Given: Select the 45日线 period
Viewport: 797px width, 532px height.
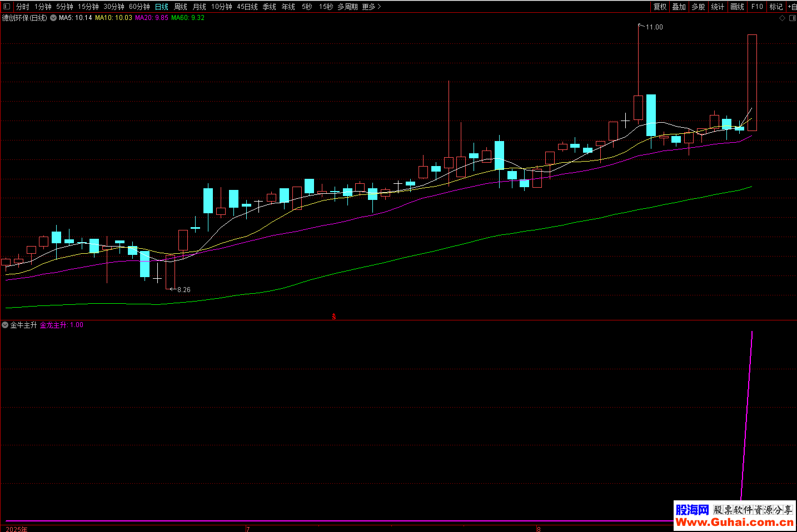Looking at the screenshot, I should coord(247,7).
